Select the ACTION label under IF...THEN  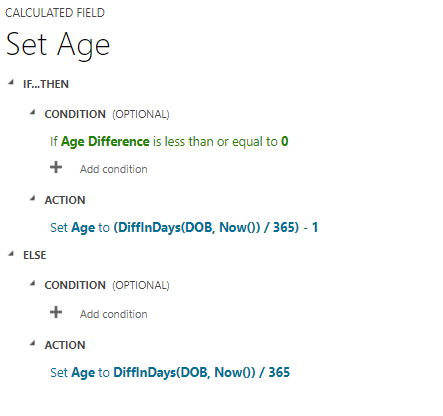coord(65,200)
